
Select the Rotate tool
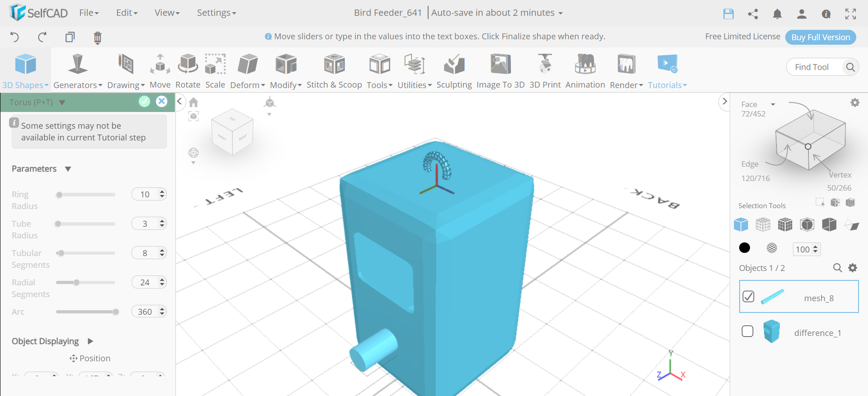coord(188,71)
